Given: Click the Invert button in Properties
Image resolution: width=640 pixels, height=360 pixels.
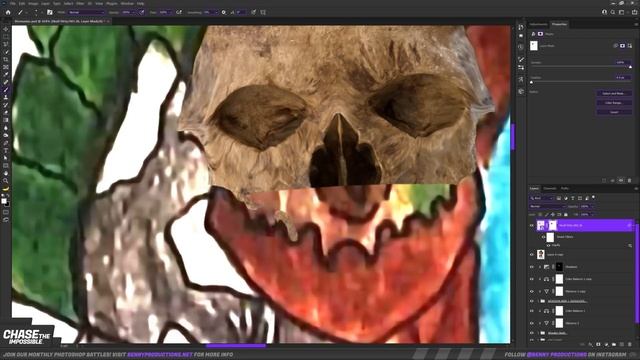Looking at the screenshot, I should (614, 112).
